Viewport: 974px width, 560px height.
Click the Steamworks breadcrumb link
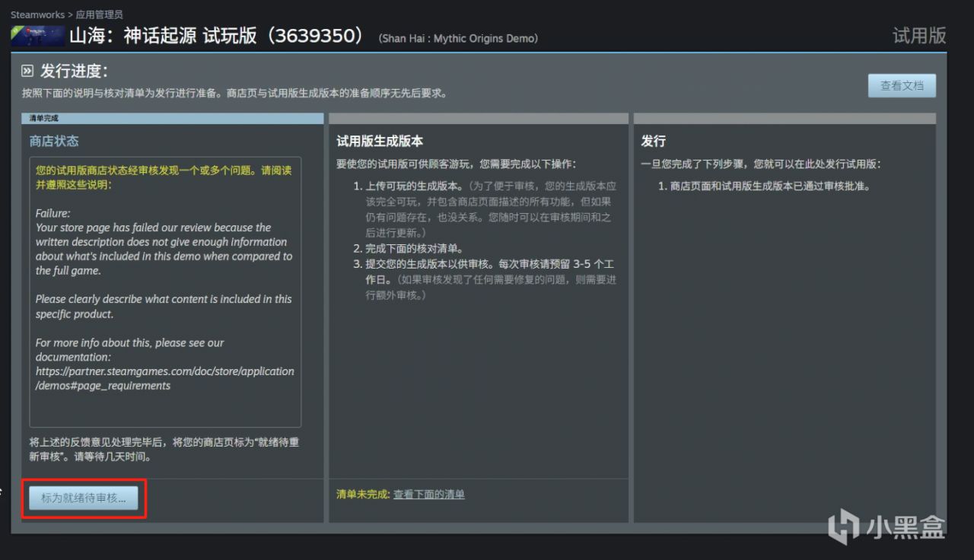(37, 14)
